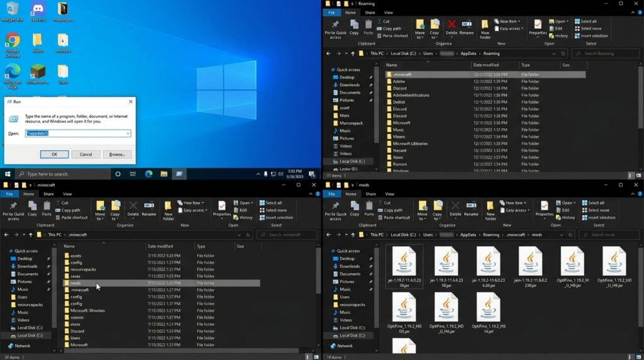Screen dimensions: 644x360
Task: Open the View tab in the Roaming window
Action: [x=389, y=13]
